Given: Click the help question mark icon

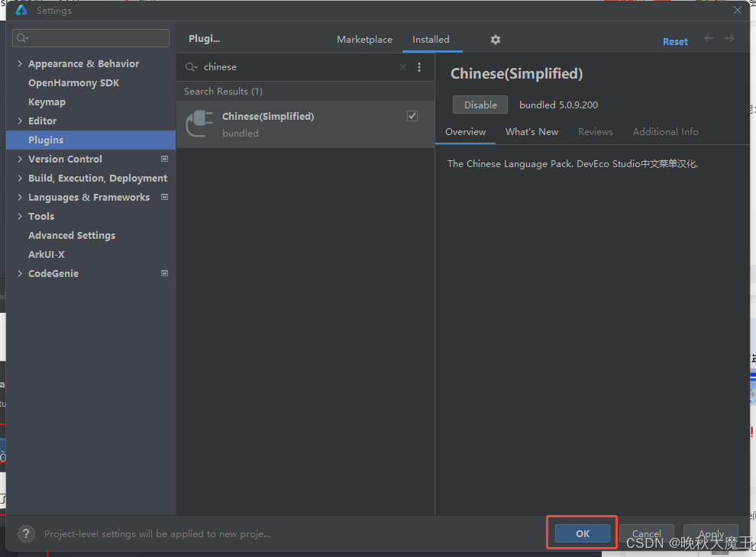Looking at the screenshot, I should point(26,534).
